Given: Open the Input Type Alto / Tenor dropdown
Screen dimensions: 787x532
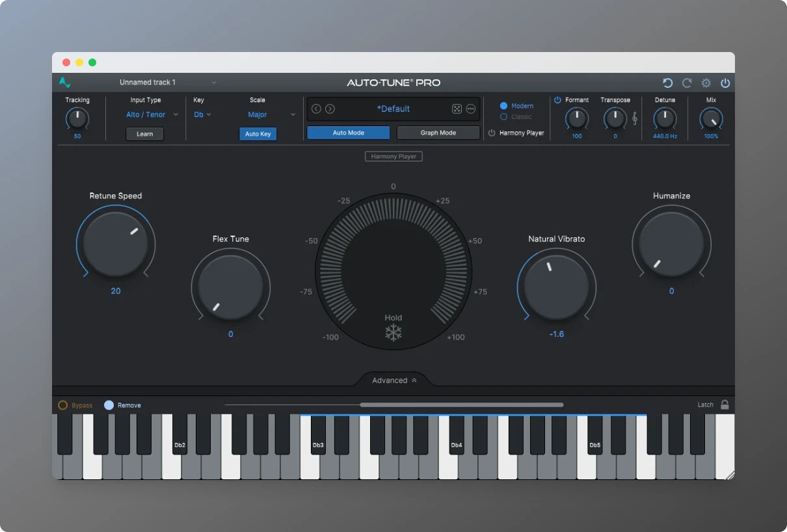Looking at the screenshot, I should (x=152, y=115).
